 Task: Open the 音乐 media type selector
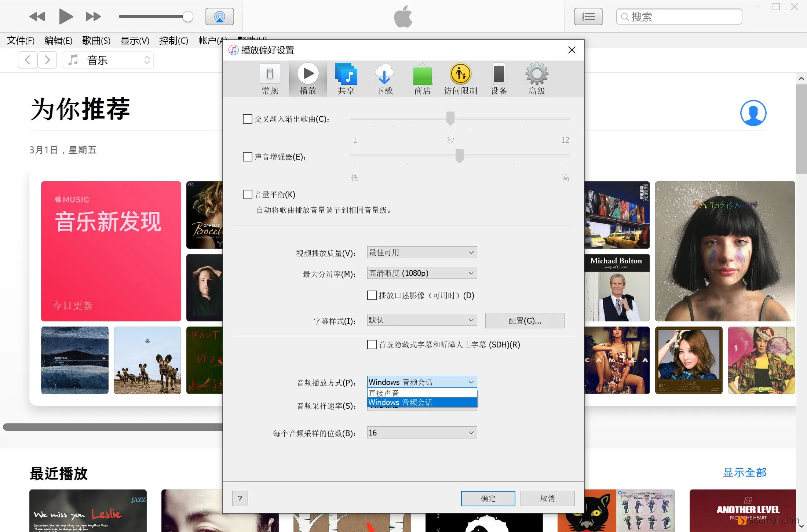coord(108,60)
